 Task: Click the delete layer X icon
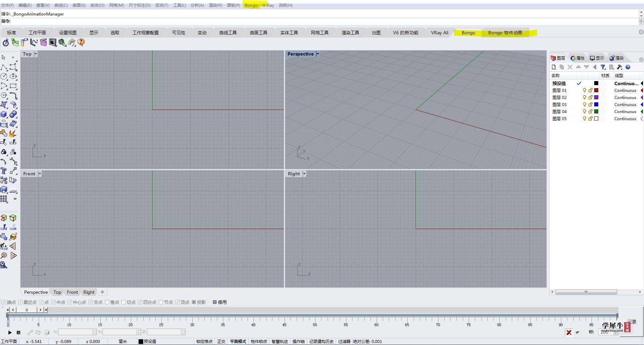pyautogui.click(x=570, y=67)
